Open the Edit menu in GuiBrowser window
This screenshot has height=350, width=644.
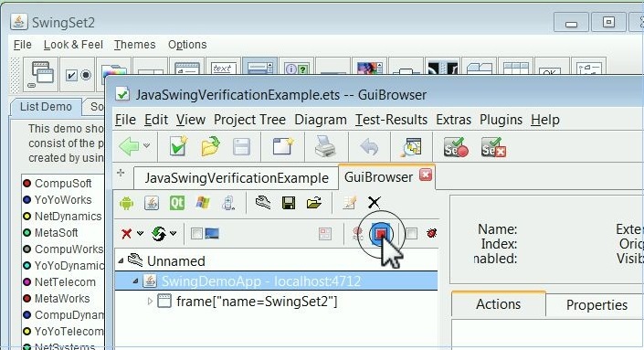pyautogui.click(x=156, y=120)
